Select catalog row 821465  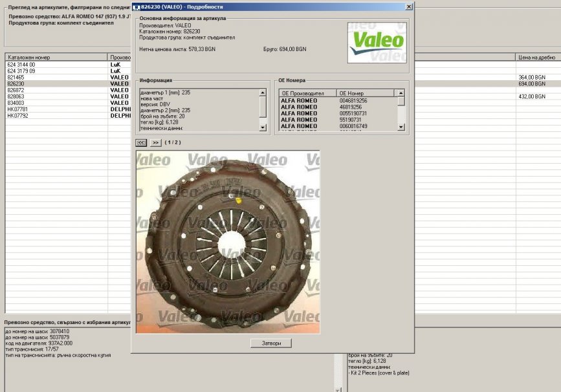coord(56,77)
